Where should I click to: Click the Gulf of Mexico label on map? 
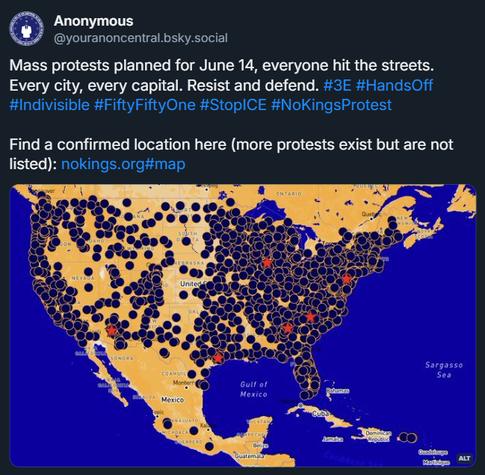click(254, 389)
